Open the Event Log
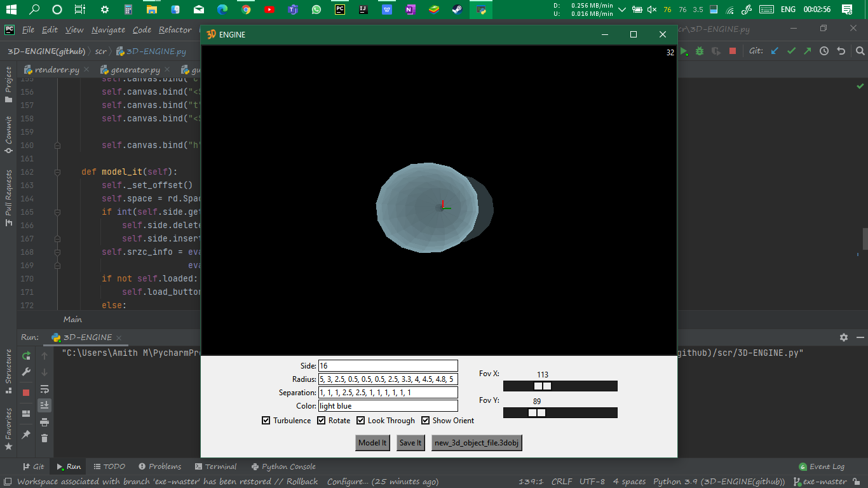The height and width of the screenshot is (488, 868). click(822, 466)
